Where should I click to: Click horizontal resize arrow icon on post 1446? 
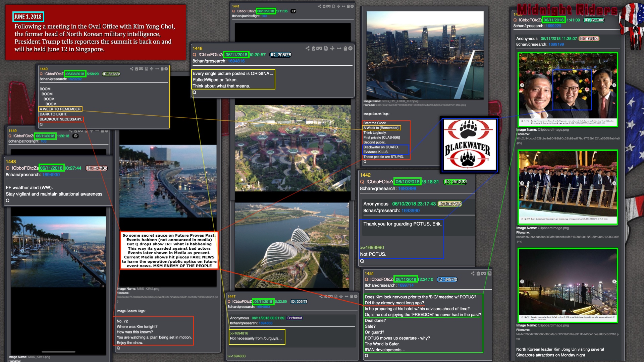pos(339,49)
